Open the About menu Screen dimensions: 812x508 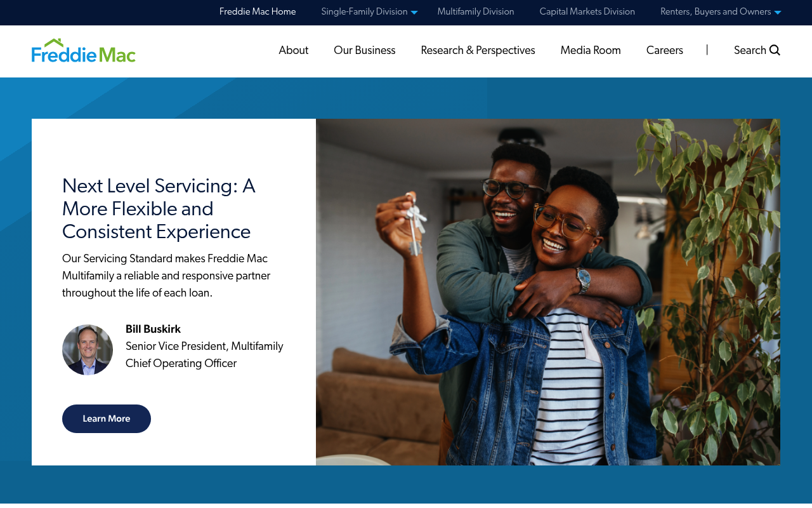[x=294, y=50]
